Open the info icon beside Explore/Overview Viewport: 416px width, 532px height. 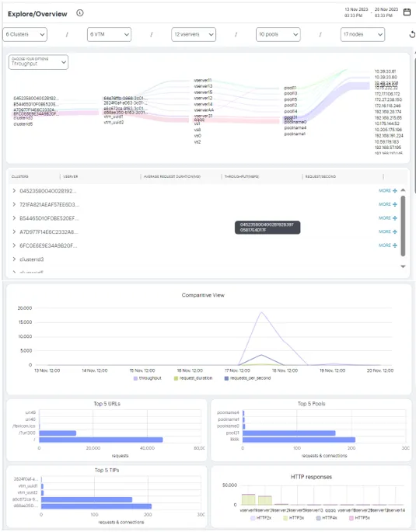[x=80, y=13]
